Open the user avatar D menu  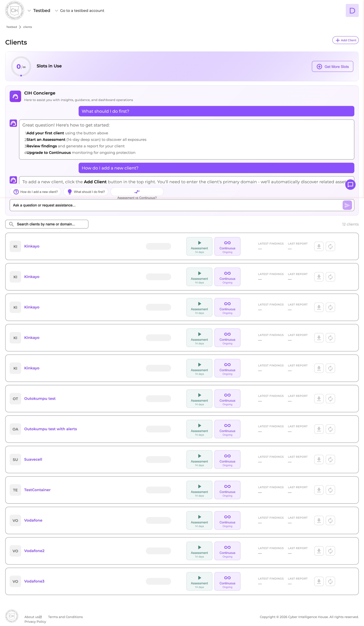coord(352,10)
